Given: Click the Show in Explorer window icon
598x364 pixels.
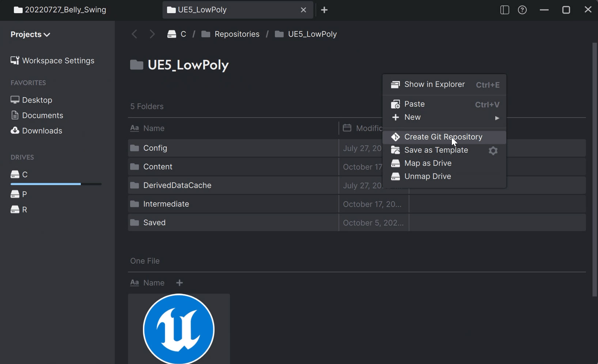Looking at the screenshot, I should (x=395, y=85).
